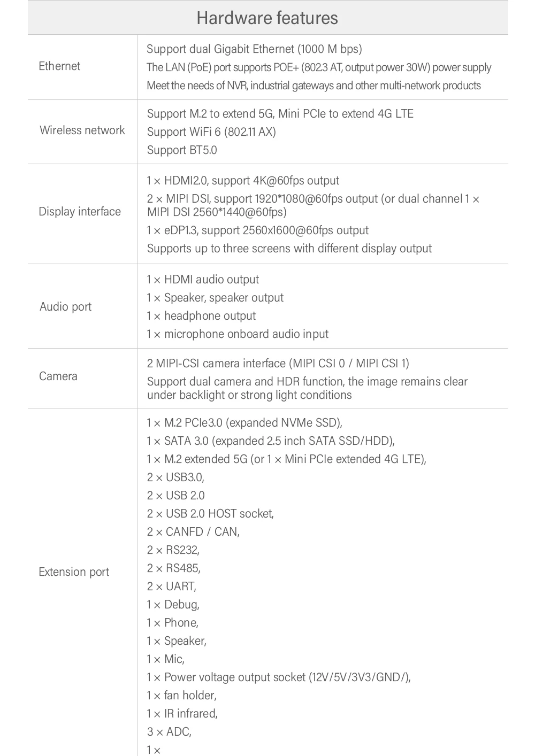Select the "Support BT5.0" text
The height and width of the screenshot is (756, 535).
[182, 150]
